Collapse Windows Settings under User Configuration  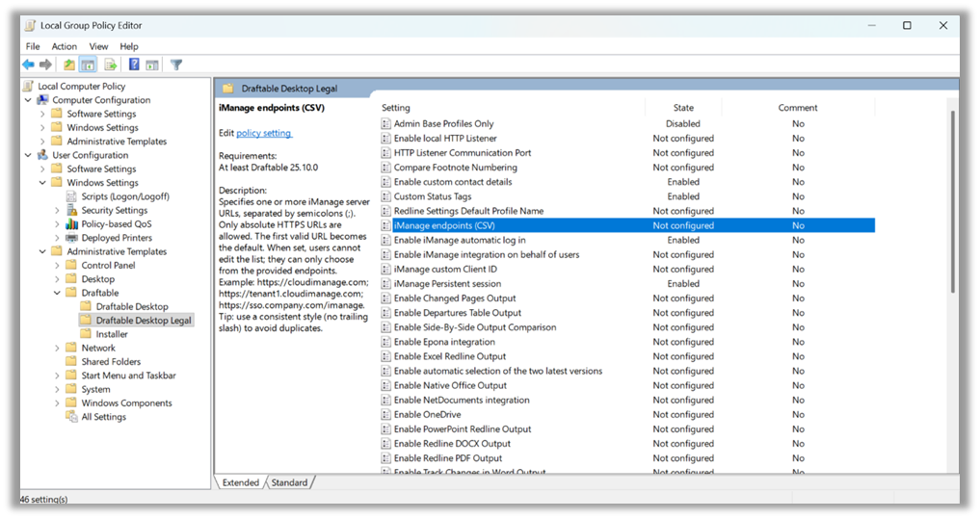(42, 182)
